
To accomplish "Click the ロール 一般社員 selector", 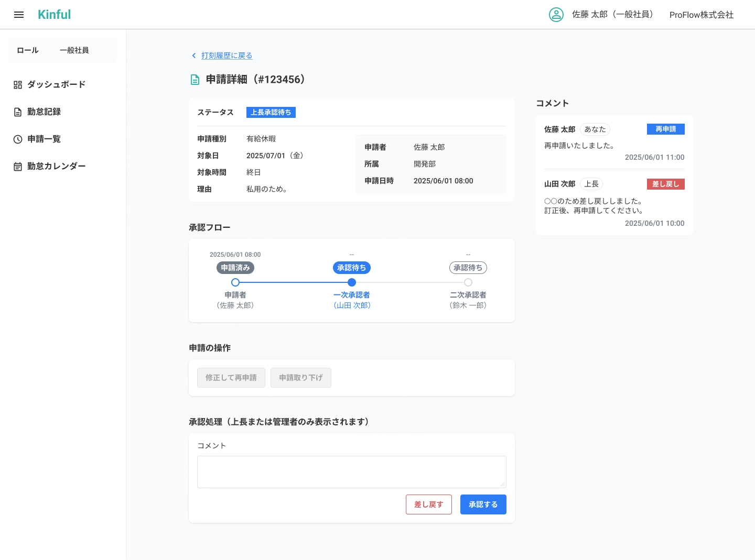I will 63,50.
